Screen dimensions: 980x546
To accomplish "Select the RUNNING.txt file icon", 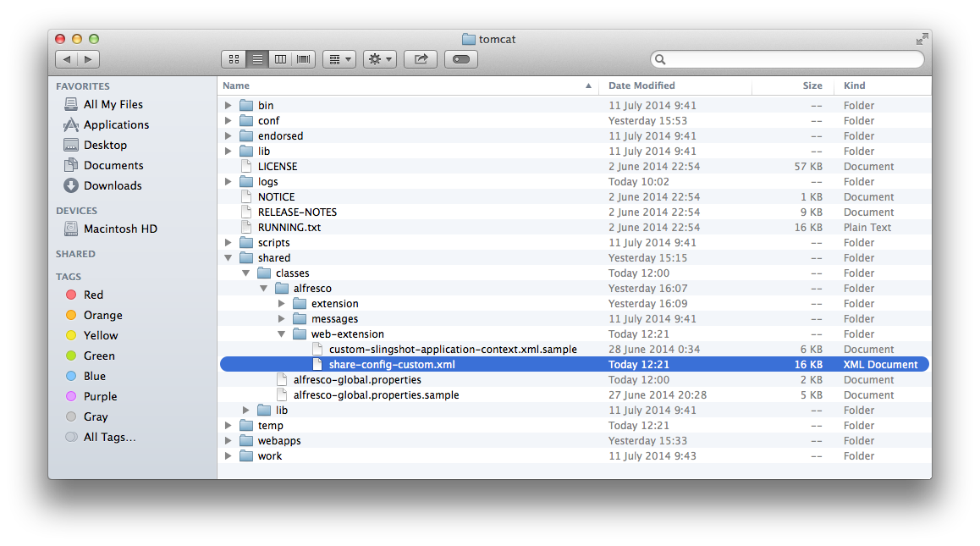I will click(246, 228).
